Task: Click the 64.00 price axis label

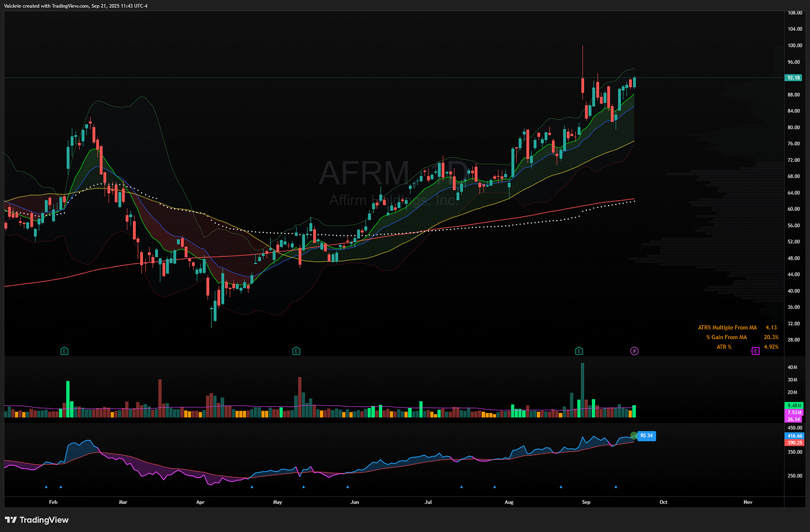Action: pyautogui.click(x=794, y=193)
